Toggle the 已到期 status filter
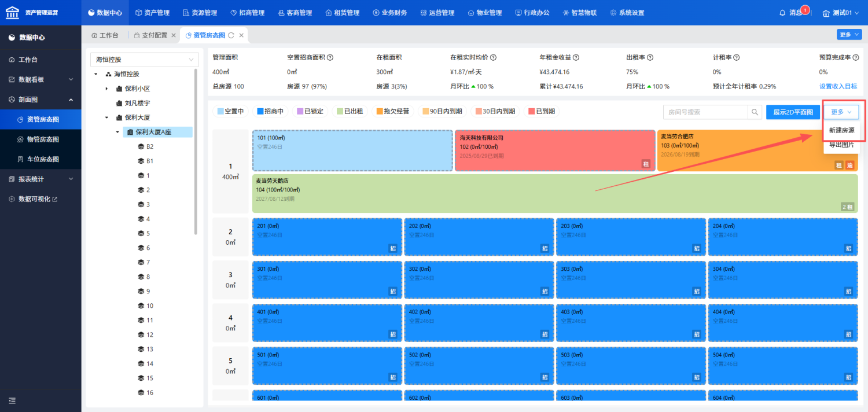Viewport: 868px width, 412px height. click(x=542, y=112)
